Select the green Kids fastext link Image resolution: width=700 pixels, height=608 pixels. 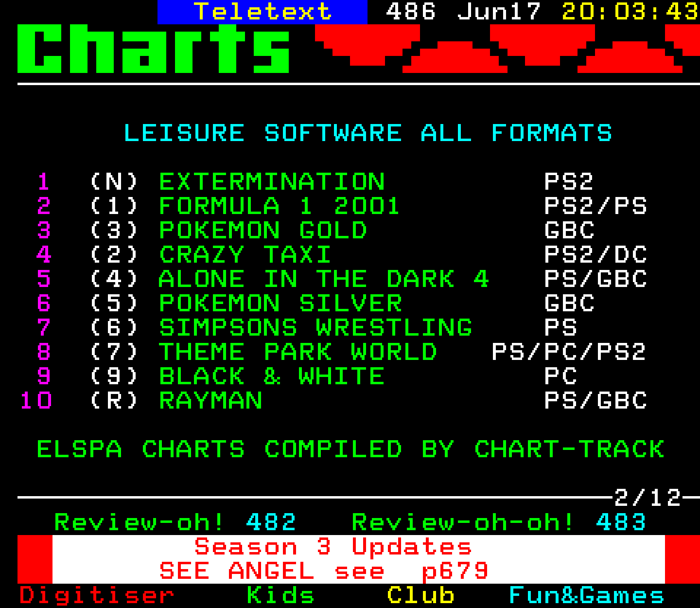[280, 595]
